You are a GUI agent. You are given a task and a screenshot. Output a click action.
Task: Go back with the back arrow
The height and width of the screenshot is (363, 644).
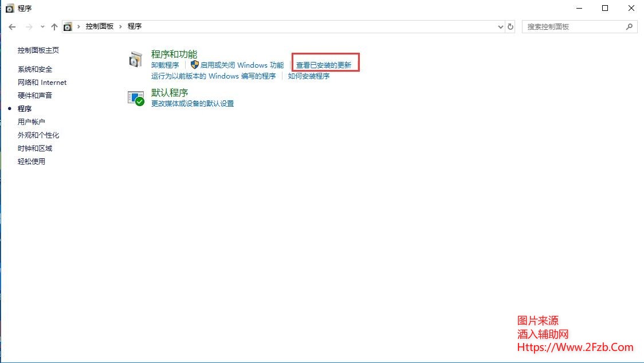[x=12, y=27]
